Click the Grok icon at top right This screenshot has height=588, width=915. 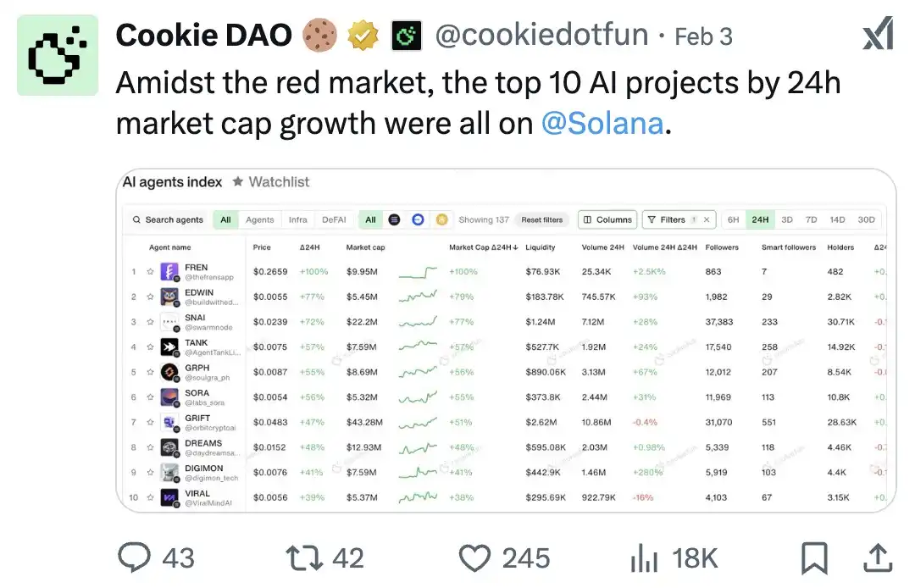(x=878, y=36)
